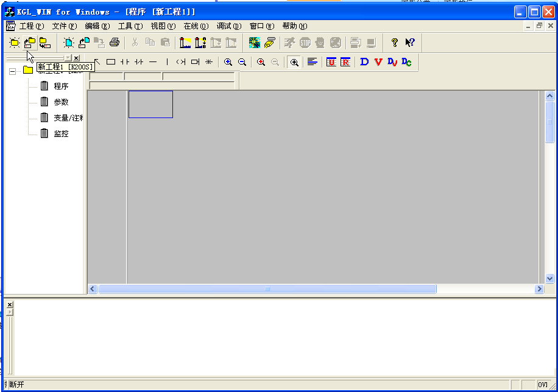Click the yellow question mark Help icon
The width and height of the screenshot is (558, 392).
point(394,43)
